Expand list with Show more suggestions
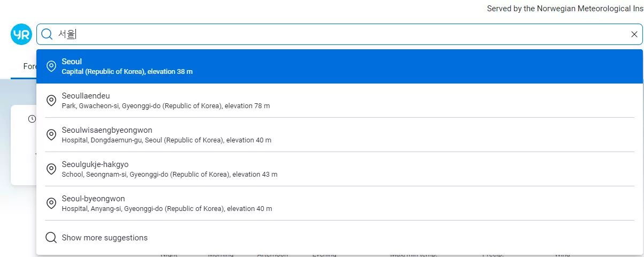Screen dimensions: 644x257 pos(104,238)
